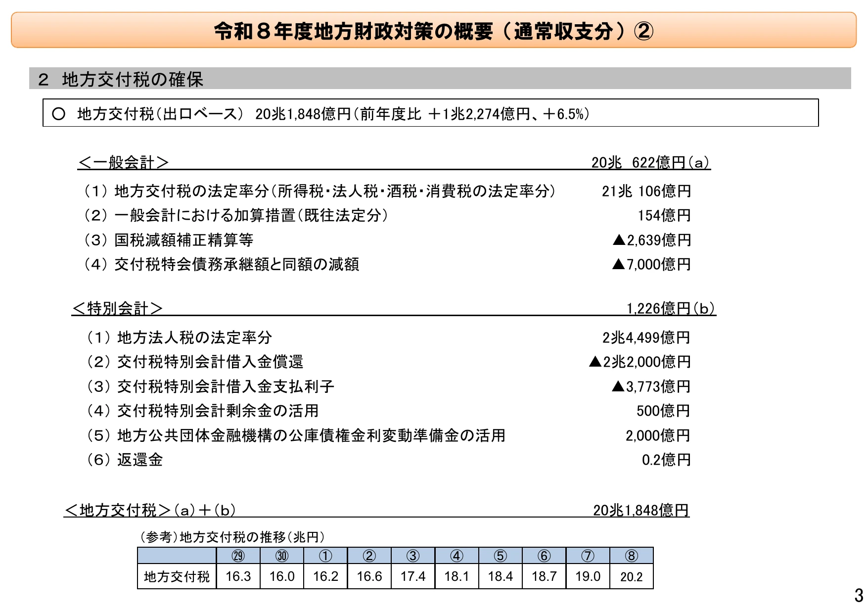Click the value ▲3,773億円

pos(651,386)
